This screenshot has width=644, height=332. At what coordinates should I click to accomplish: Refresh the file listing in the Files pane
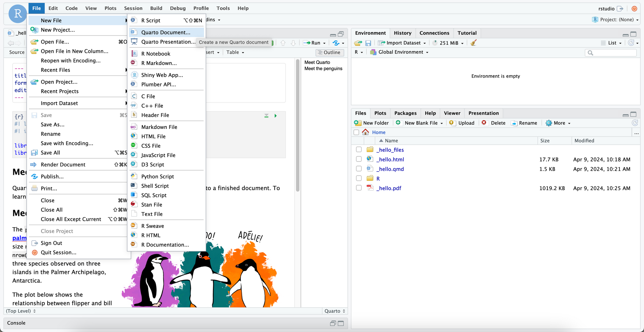coord(635,123)
